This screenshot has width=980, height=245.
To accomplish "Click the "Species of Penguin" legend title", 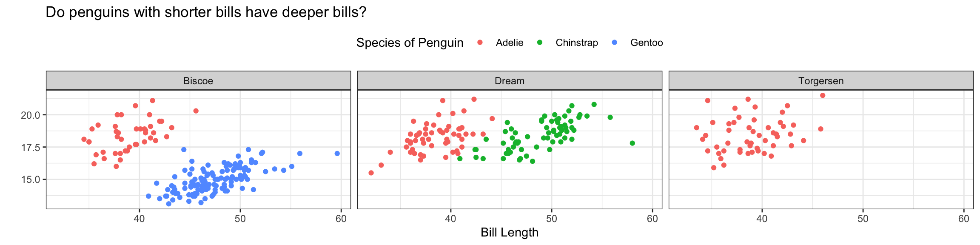I will (410, 43).
